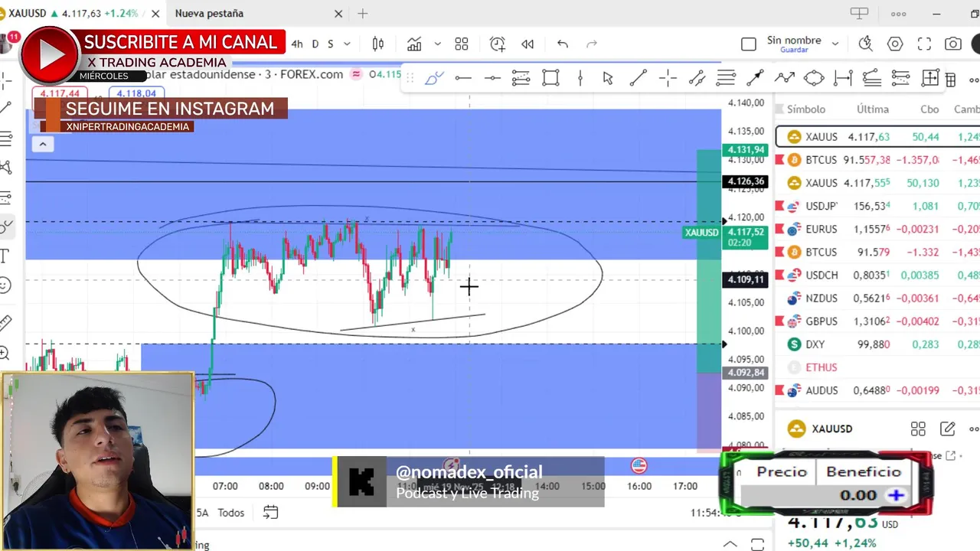Select the DXY watchlist row
980x551 pixels.
point(877,344)
